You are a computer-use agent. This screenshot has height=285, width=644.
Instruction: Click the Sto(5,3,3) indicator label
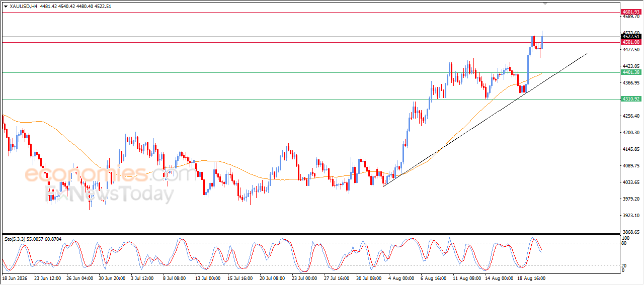34,239
